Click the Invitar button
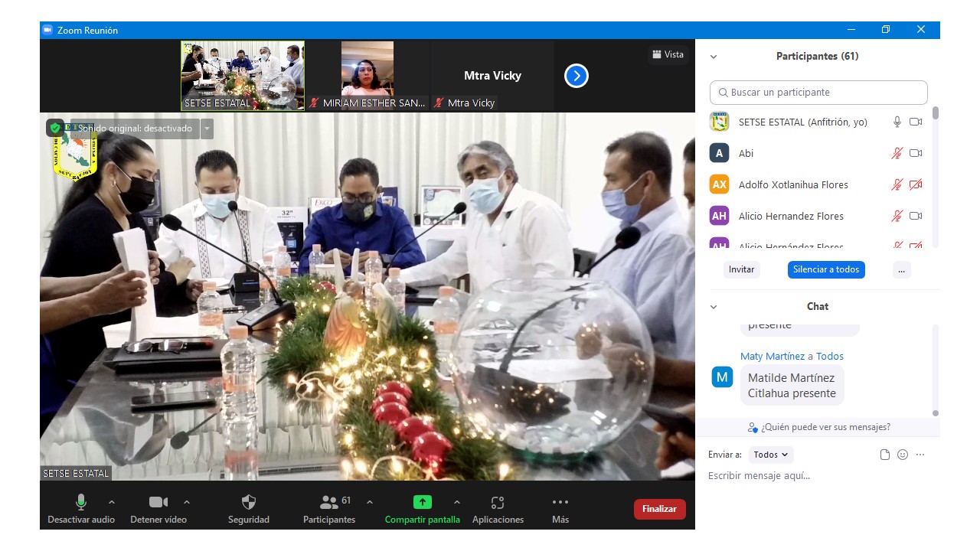 click(741, 269)
